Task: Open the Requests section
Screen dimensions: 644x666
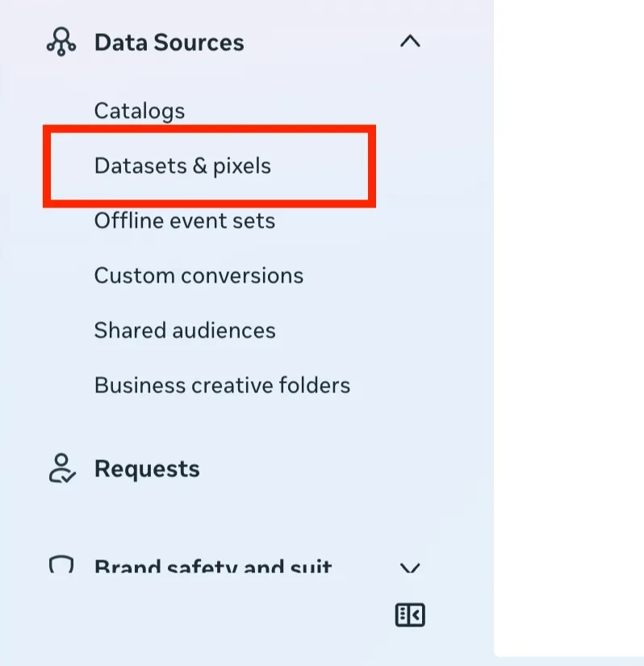Action: tap(147, 469)
